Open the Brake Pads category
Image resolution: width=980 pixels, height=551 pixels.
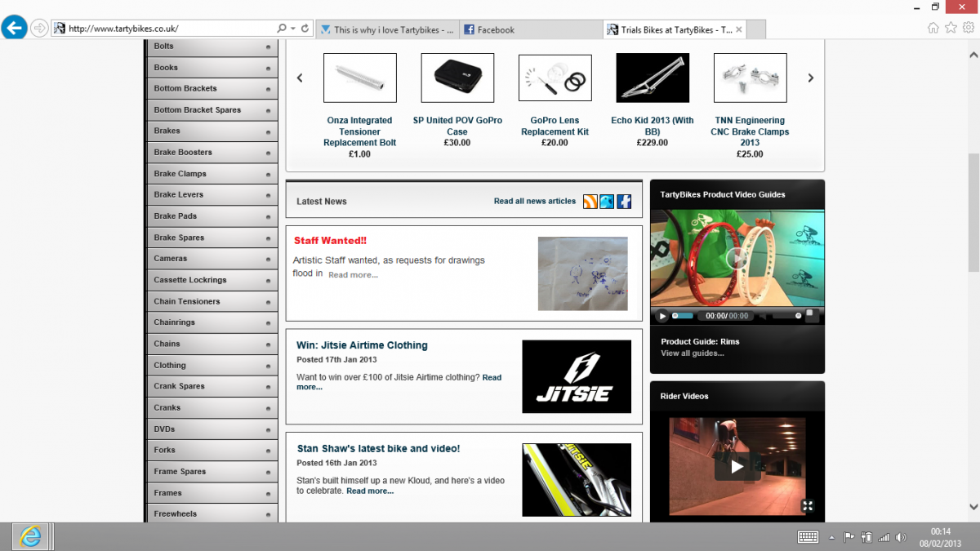coord(212,216)
